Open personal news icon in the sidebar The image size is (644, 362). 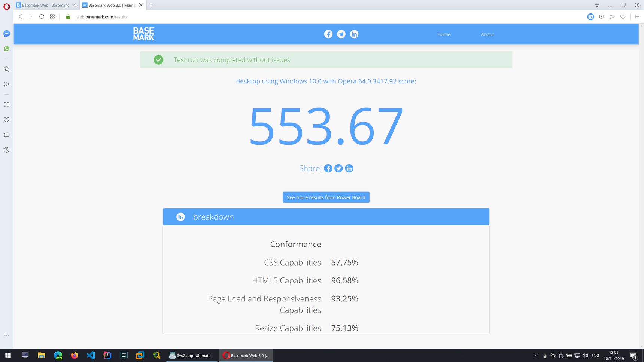point(7,135)
